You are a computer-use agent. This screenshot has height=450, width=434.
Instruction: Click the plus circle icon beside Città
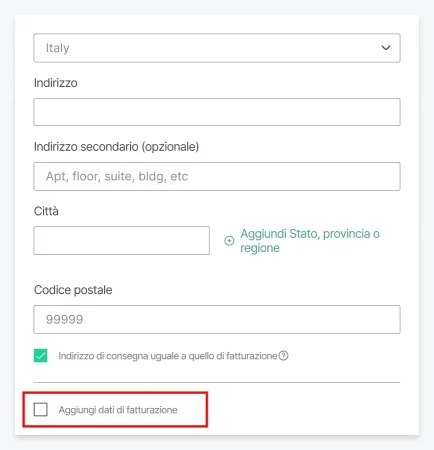229,241
